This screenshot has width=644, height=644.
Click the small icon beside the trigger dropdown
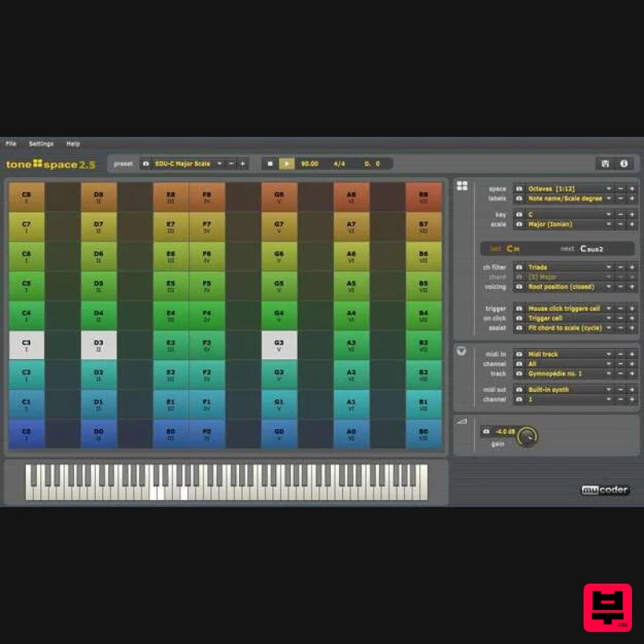coord(519,308)
